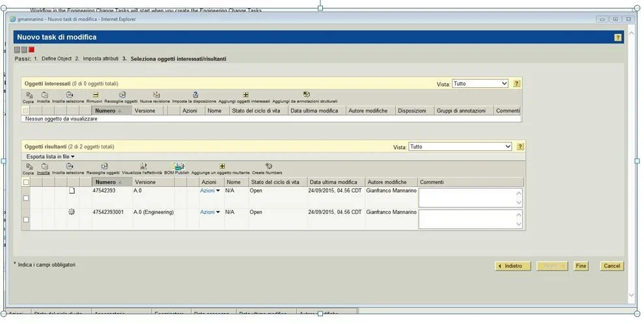Click Commenti text field for 47542393
Screen dimensions: 644x324
click(466, 198)
